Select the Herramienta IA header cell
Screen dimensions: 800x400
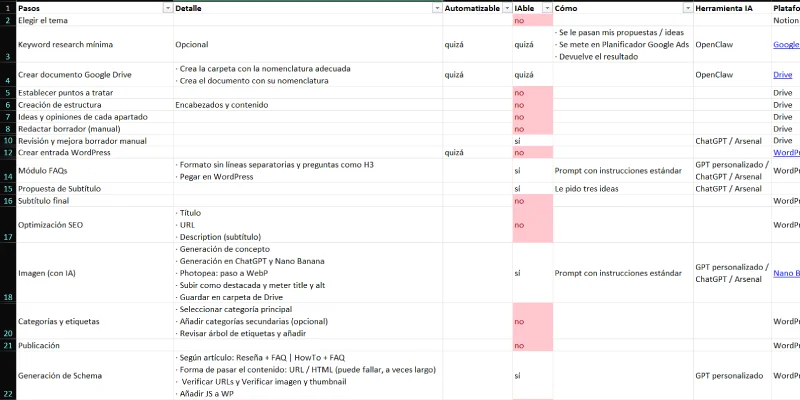tap(732, 9)
